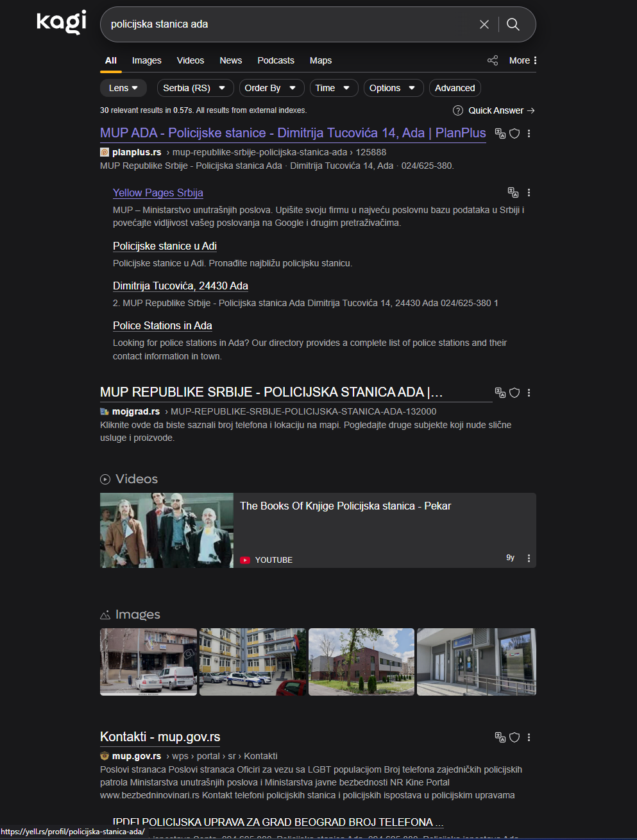Click shield icon for mojgrad.rs result
The width and height of the screenshot is (637, 840).
[514, 393]
